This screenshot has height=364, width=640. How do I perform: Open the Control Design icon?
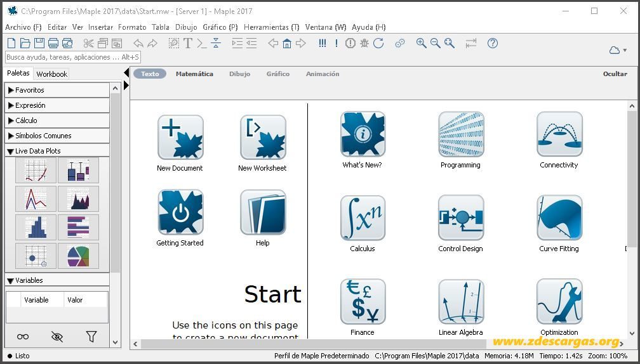pos(461,218)
